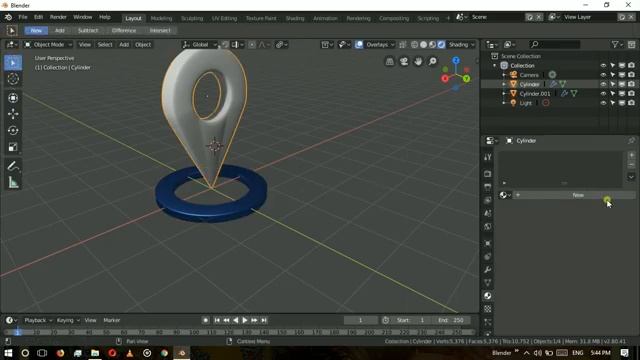Open File Explorer from the Windows taskbar
This screenshot has height=360, width=640.
(x=95, y=353)
